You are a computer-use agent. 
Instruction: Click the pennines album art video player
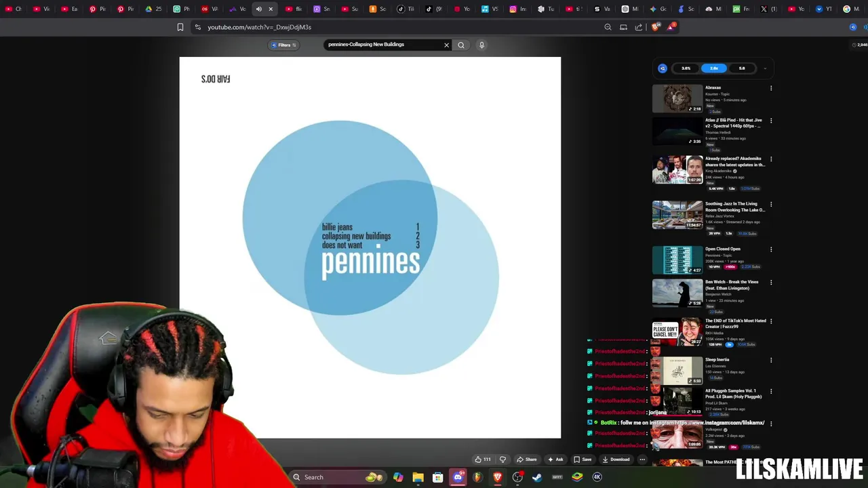(x=370, y=247)
